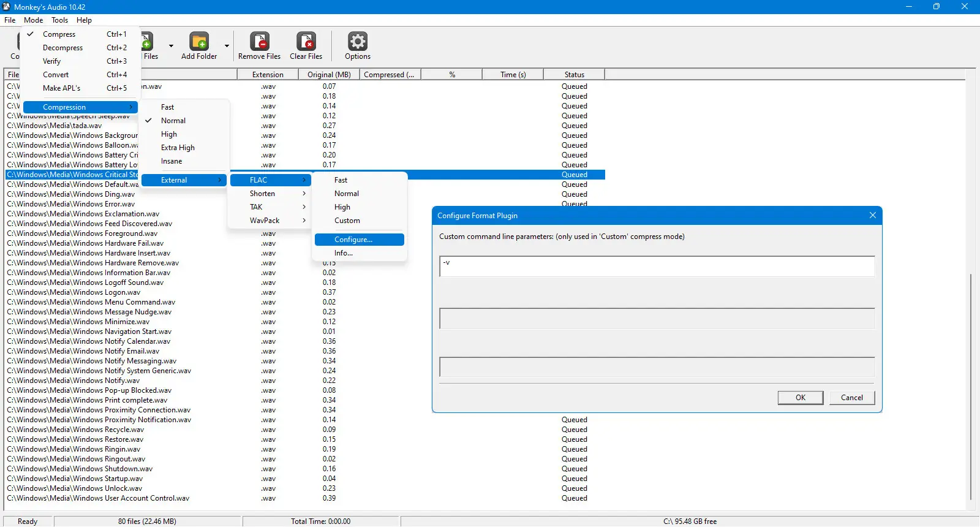Click Cancel in the plugin dialog
Screen dimensions: 980x527
click(x=852, y=398)
